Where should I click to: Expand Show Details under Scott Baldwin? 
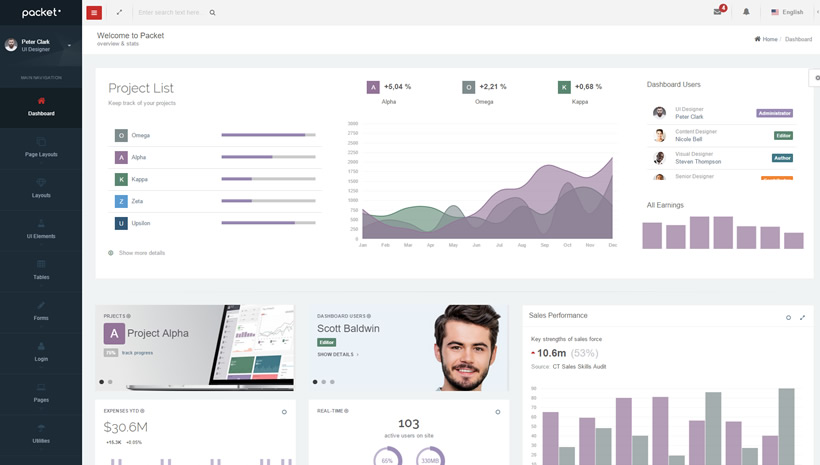pos(338,354)
